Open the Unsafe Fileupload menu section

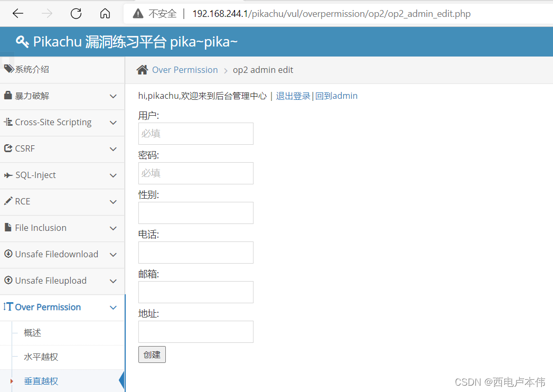click(62, 281)
